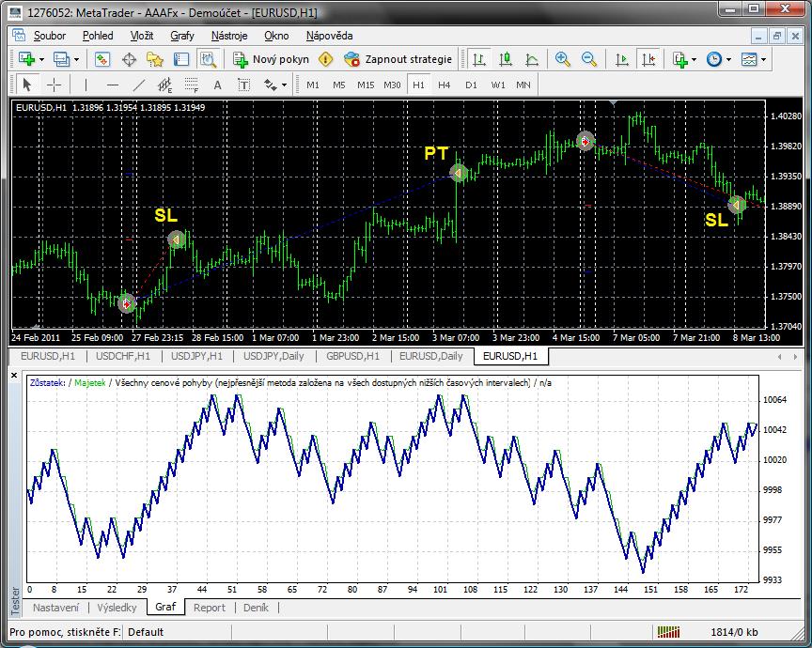The height and width of the screenshot is (648, 812).
Task: Select the H1 timeframe button
Action: pos(418,85)
